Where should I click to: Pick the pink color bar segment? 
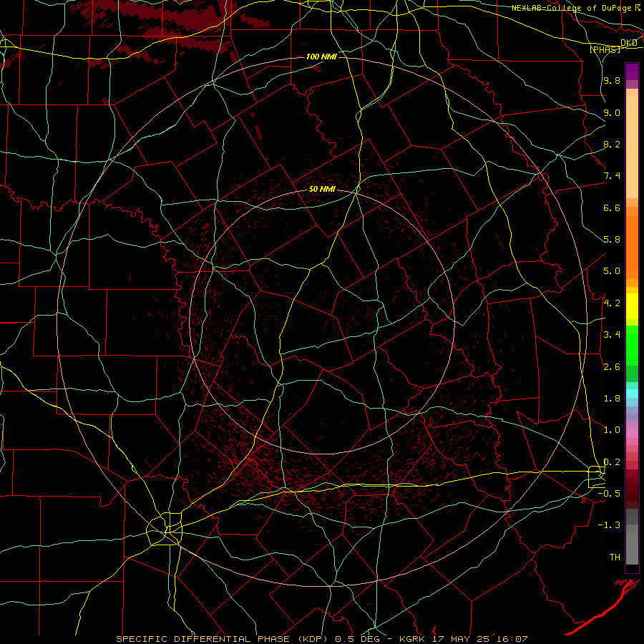[632, 434]
